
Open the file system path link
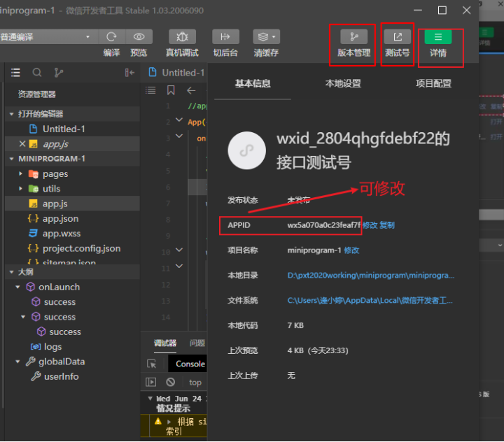click(x=370, y=300)
